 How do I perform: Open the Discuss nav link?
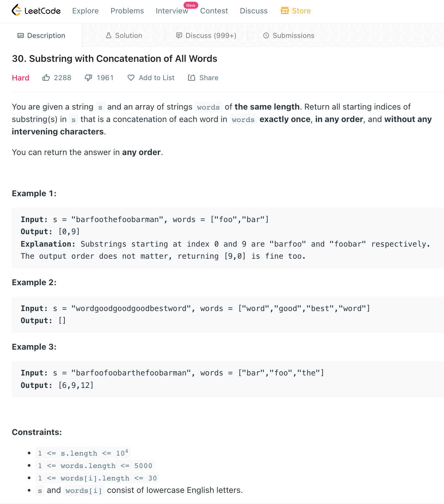[x=254, y=11]
